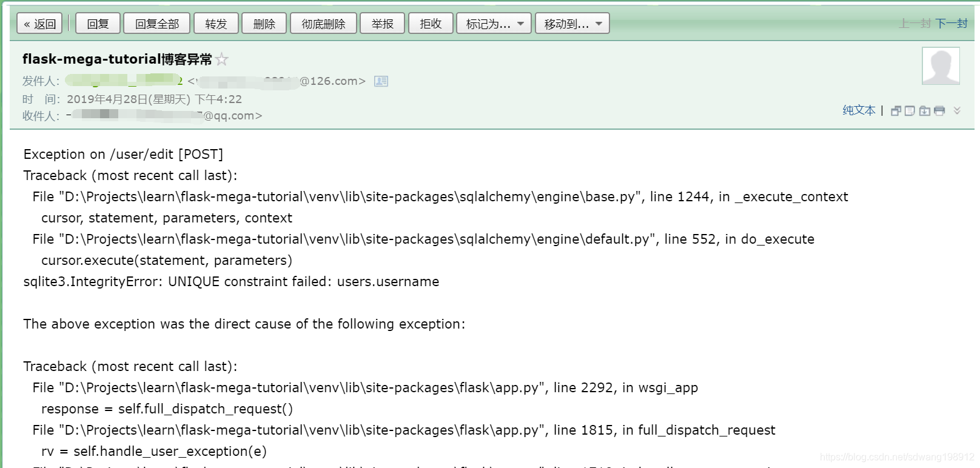
Task: Go to next email via 下一封
Action: tap(951, 24)
